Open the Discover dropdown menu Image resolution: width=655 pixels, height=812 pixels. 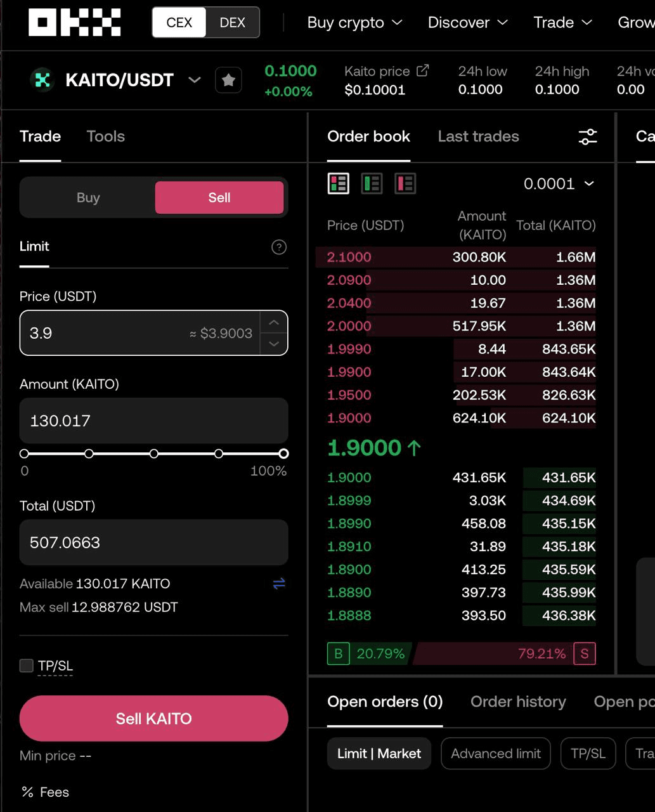pos(468,22)
